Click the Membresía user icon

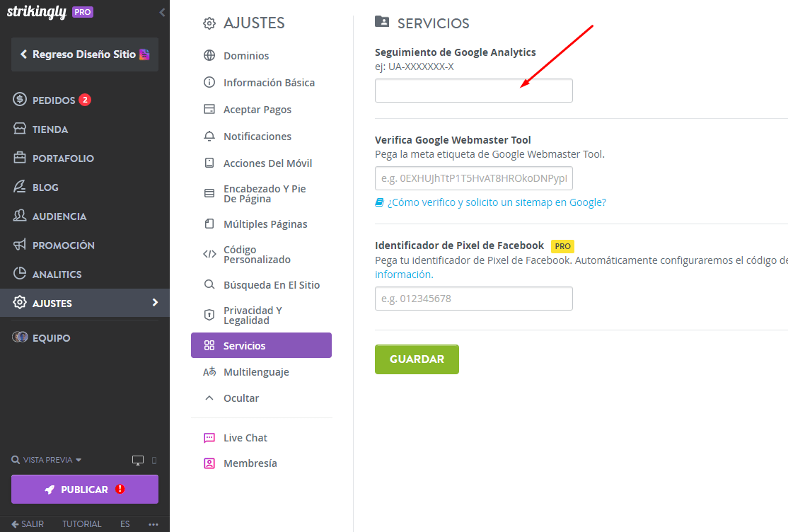209,463
